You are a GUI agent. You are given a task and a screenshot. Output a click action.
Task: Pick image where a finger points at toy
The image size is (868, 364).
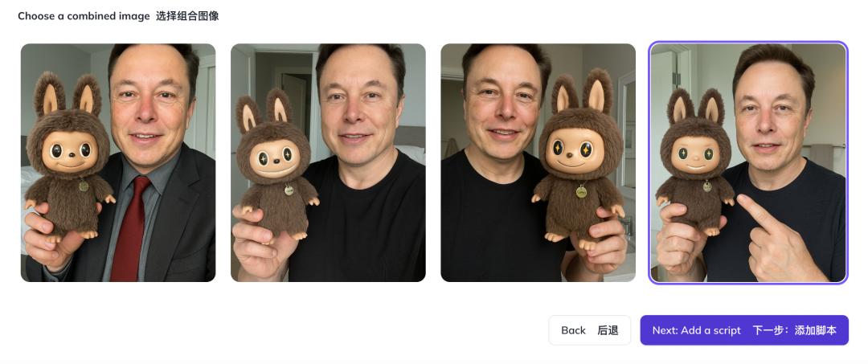(x=748, y=162)
